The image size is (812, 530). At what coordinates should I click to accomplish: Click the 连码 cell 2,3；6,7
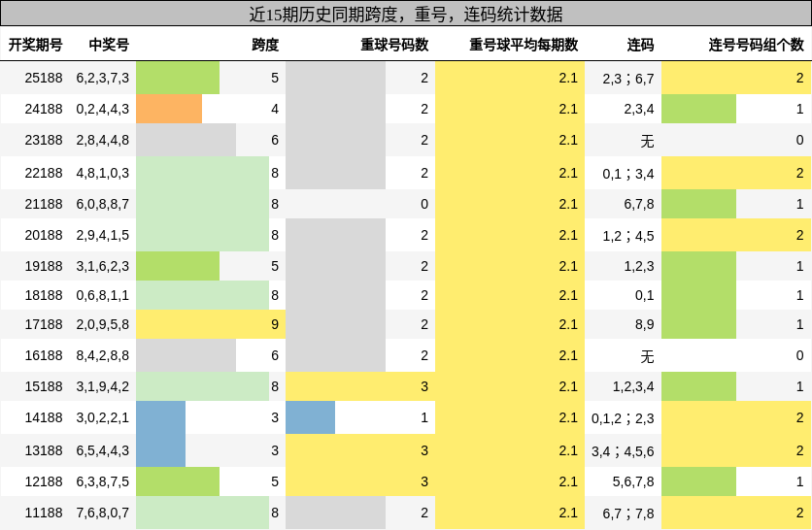pos(628,79)
